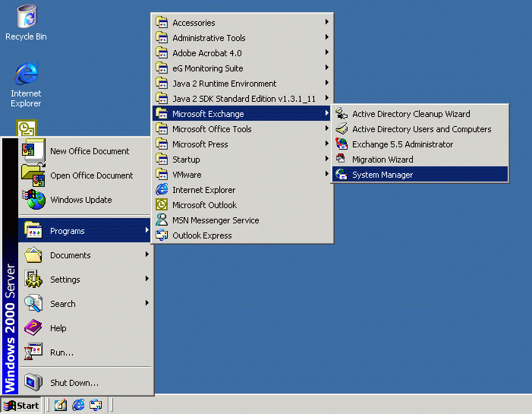Choose Run... from Start menu
The height and width of the screenshot is (414, 532).
[x=85, y=352]
